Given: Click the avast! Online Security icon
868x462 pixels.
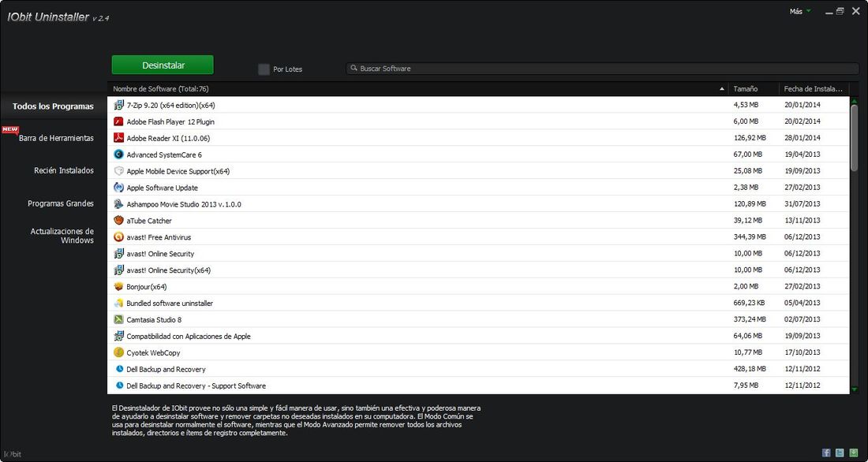Looking at the screenshot, I should 118,253.
